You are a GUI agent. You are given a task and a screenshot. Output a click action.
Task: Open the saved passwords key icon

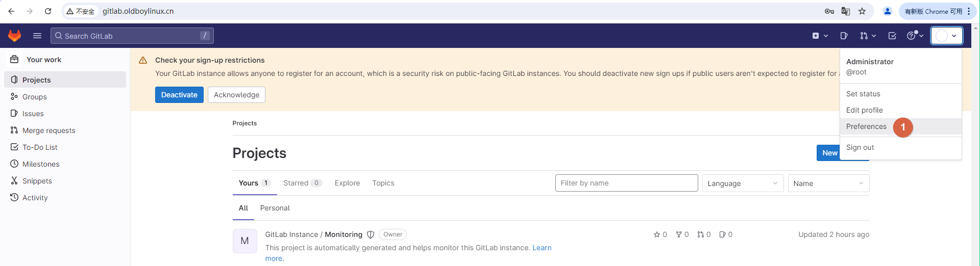click(x=829, y=11)
